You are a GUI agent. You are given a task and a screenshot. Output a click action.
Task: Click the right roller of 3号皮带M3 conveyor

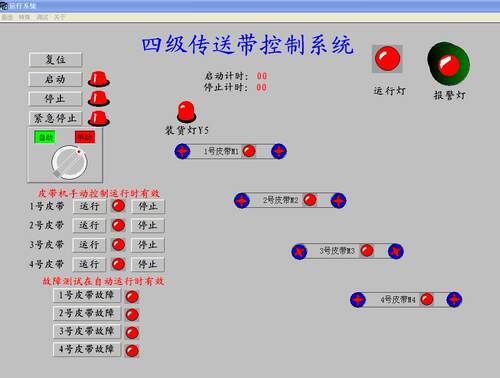(396, 252)
